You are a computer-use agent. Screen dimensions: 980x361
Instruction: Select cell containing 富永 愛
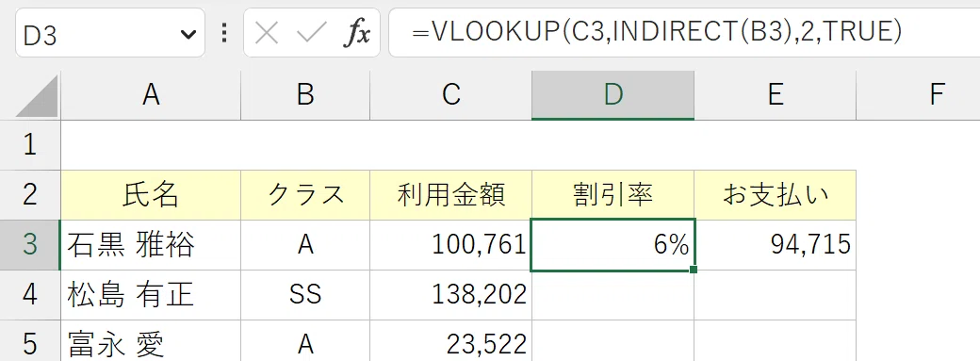click(x=151, y=341)
